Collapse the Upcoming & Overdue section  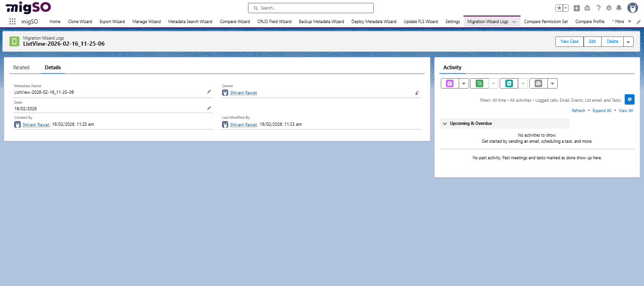point(445,123)
